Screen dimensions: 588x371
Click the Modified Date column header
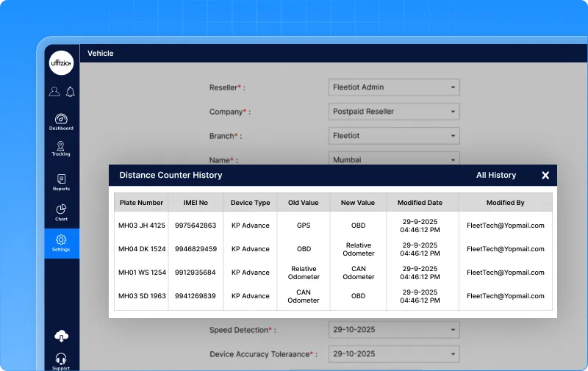420,203
